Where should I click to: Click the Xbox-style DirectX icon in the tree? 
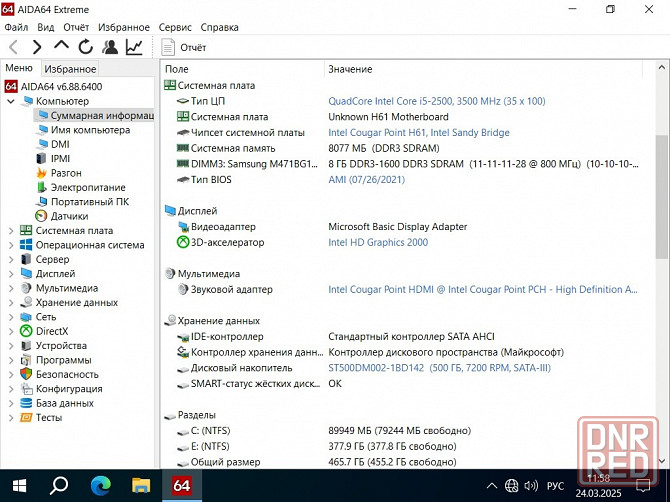[x=26, y=331]
